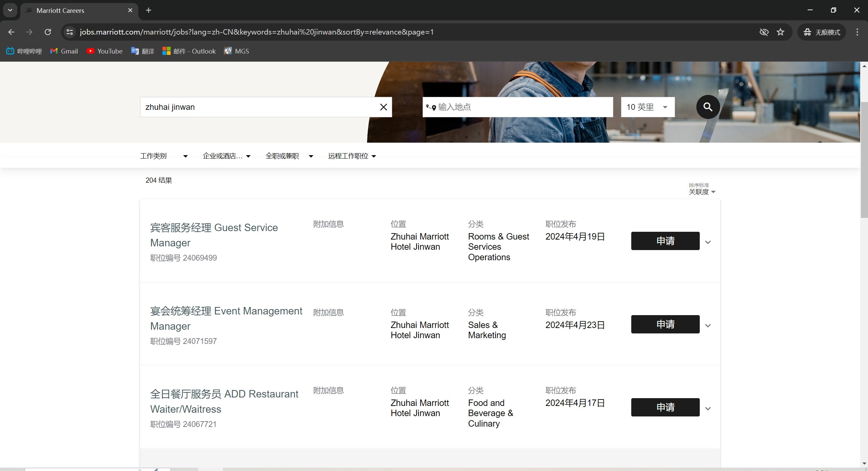868x471 pixels.
Task: Click job number 24067721
Action: click(184, 424)
